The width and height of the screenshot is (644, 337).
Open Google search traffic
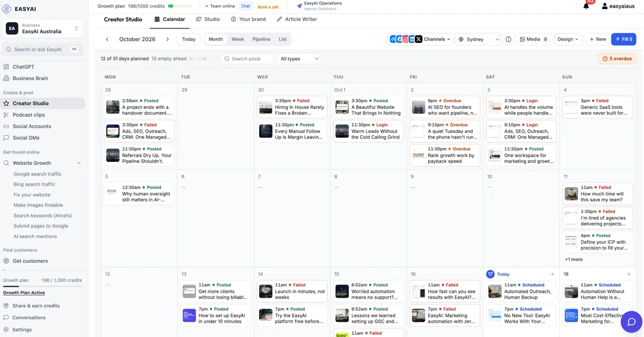pos(38,174)
